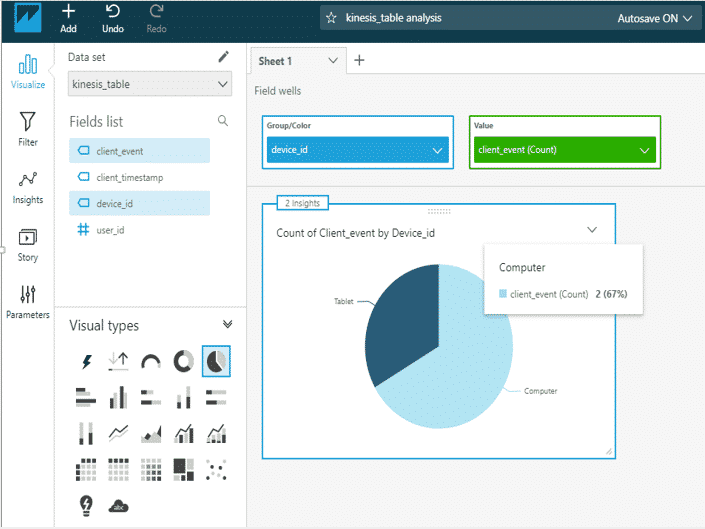705x529 pixels.
Task: Choose the gauge chart visual type
Action: click(151, 361)
